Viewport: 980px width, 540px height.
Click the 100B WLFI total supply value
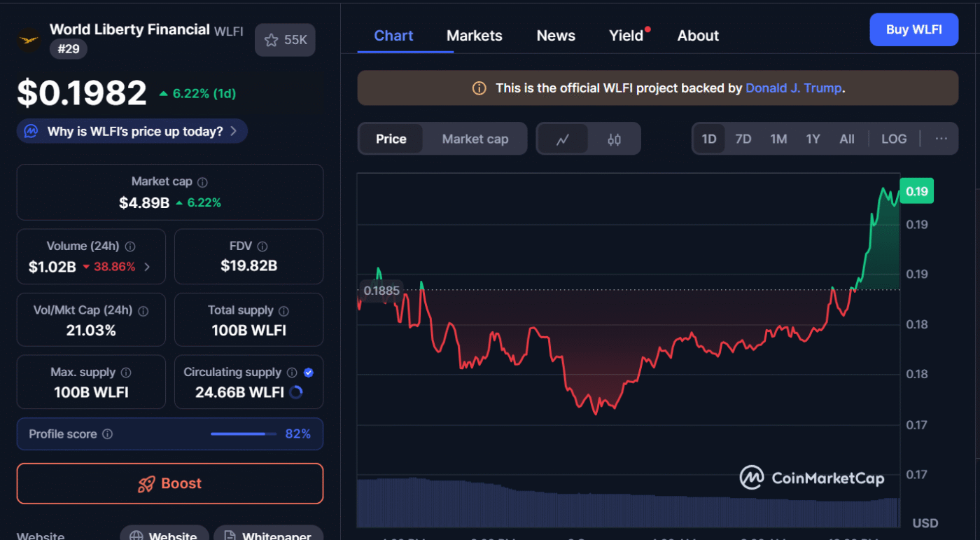point(248,331)
